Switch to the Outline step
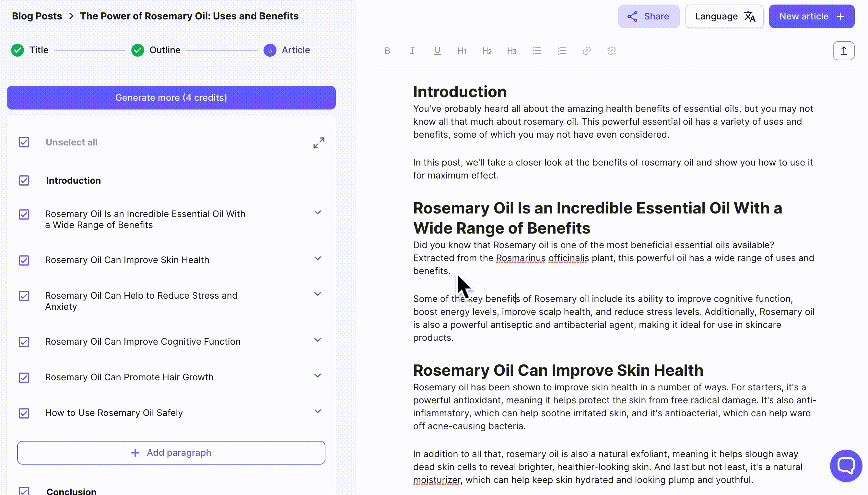 tap(165, 50)
